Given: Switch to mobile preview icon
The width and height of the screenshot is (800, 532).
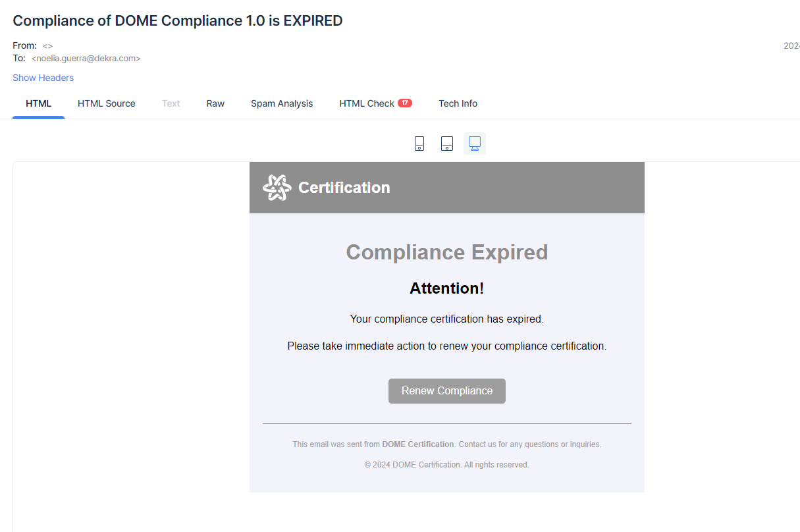Looking at the screenshot, I should [x=419, y=144].
